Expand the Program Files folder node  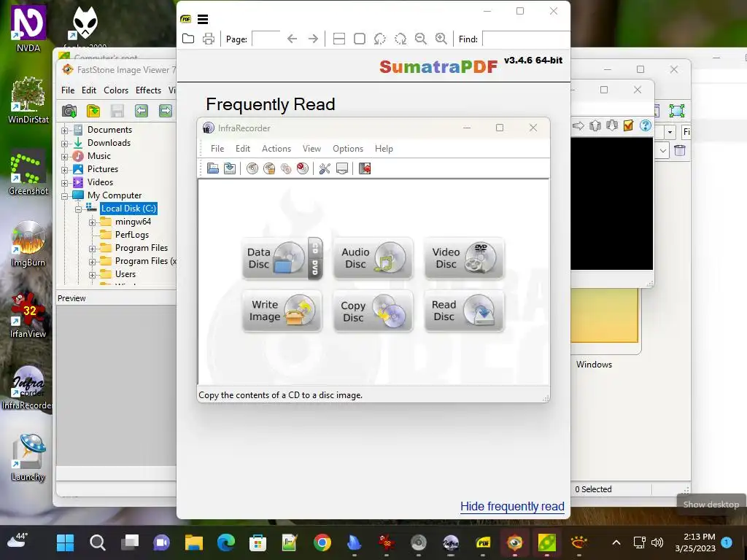92,249
